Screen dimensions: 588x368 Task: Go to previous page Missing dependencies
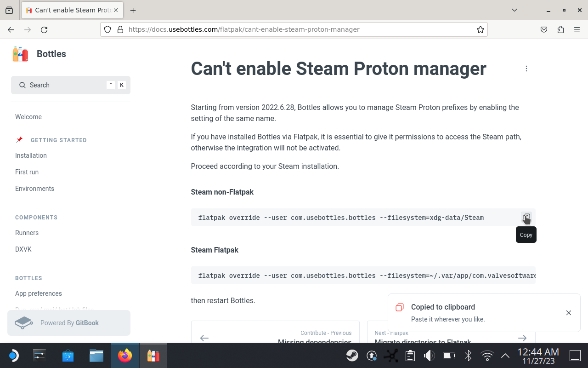[x=275, y=332]
